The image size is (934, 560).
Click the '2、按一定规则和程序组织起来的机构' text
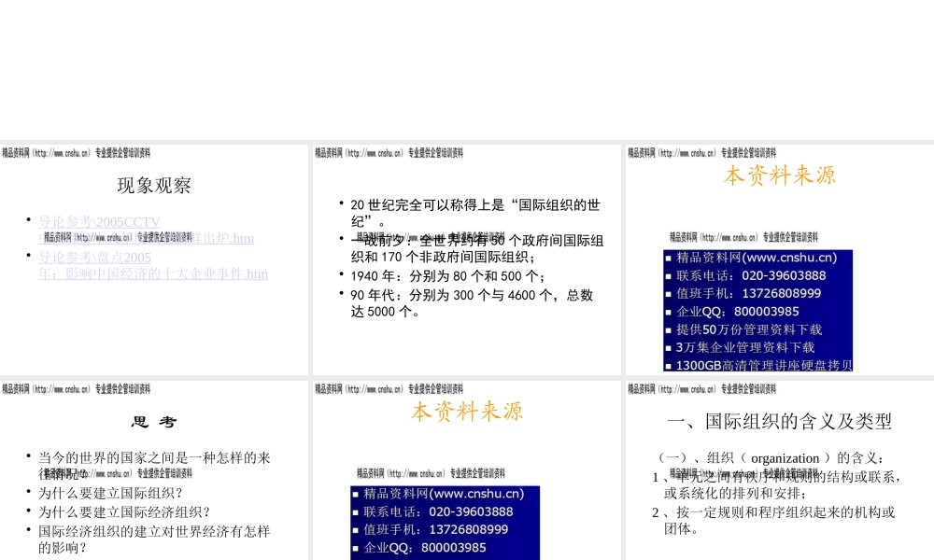pos(779,512)
